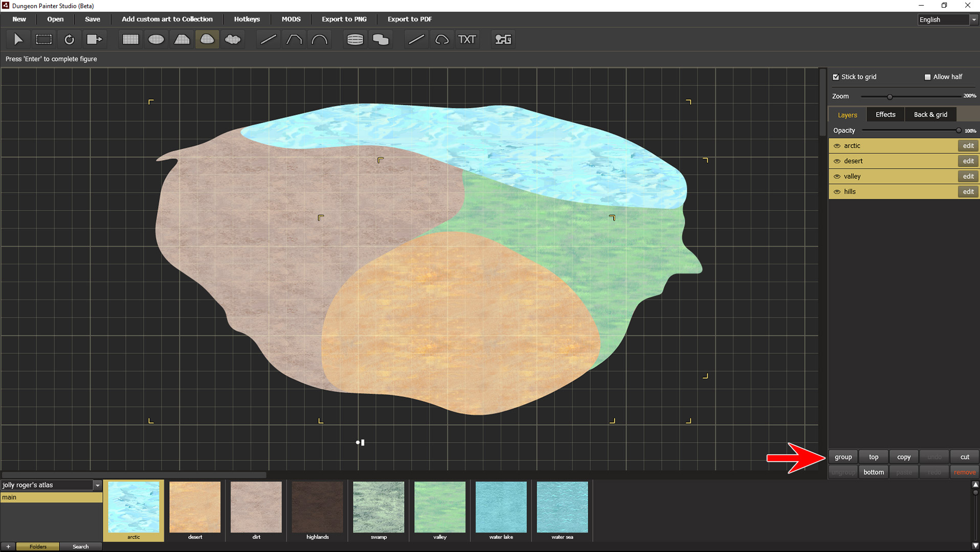Click edit on the desert layer
The width and height of the screenshot is (980, 552).
[x=968, y=161]
